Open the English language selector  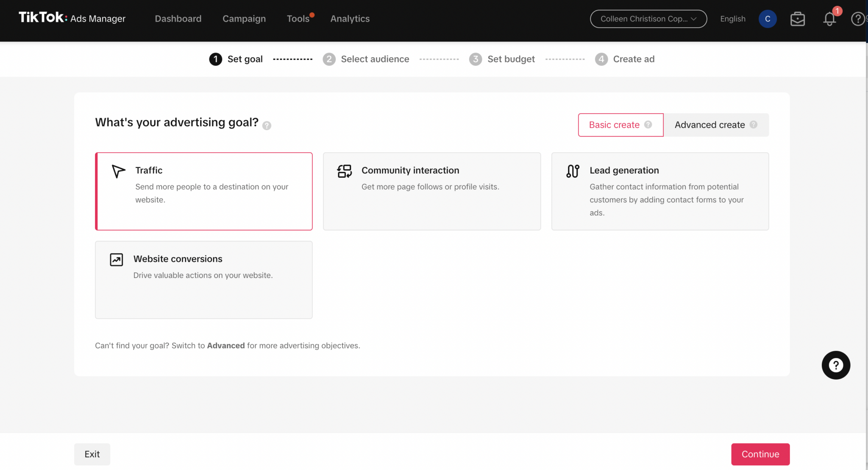pos(732,19)
